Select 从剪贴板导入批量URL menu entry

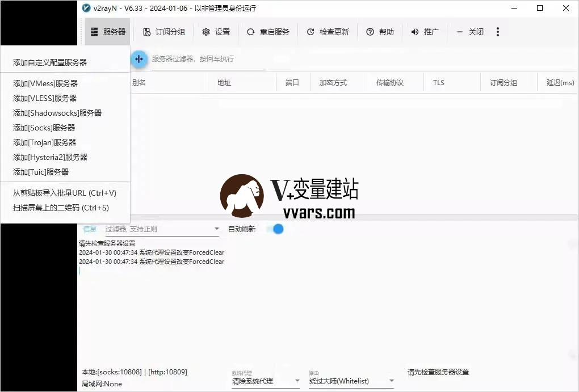pos(65,193)
